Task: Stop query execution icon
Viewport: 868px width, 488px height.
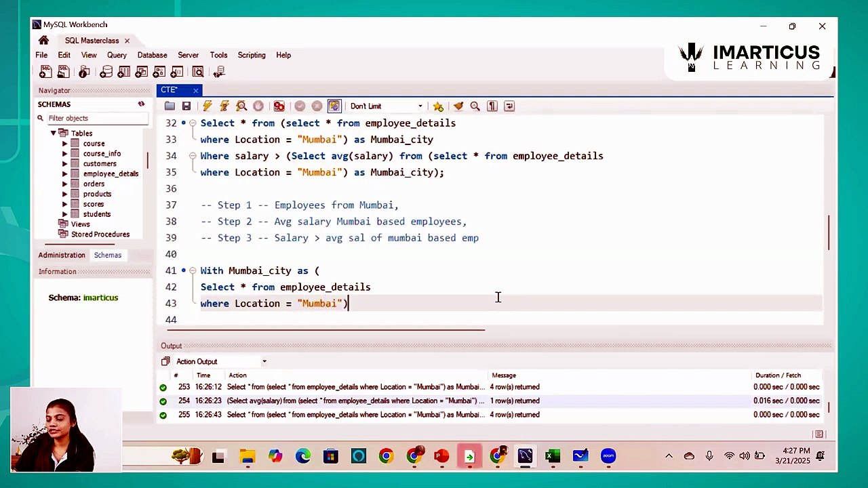Action: coord(258,106)
